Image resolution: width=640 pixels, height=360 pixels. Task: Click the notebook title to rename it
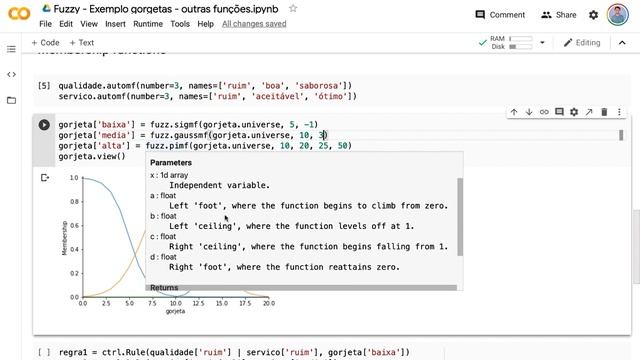(166, 9)
